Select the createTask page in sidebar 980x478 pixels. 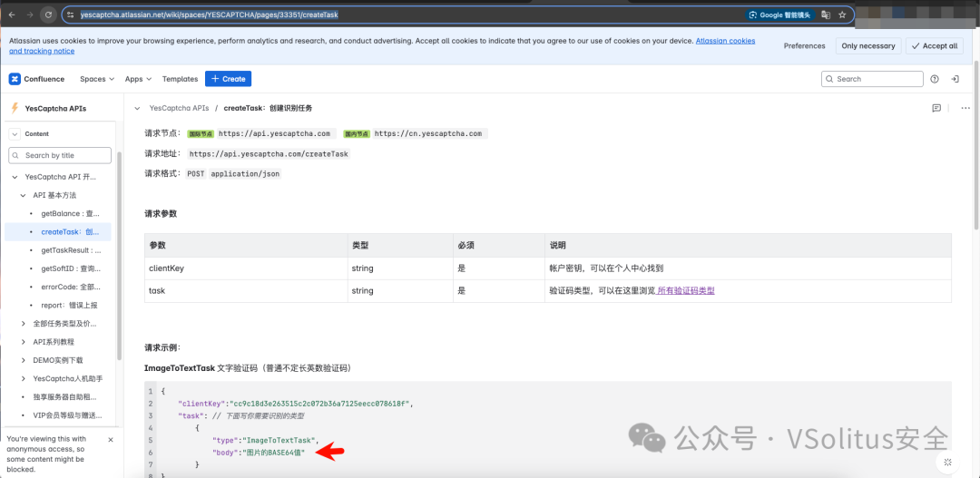(x=57, y=232)
